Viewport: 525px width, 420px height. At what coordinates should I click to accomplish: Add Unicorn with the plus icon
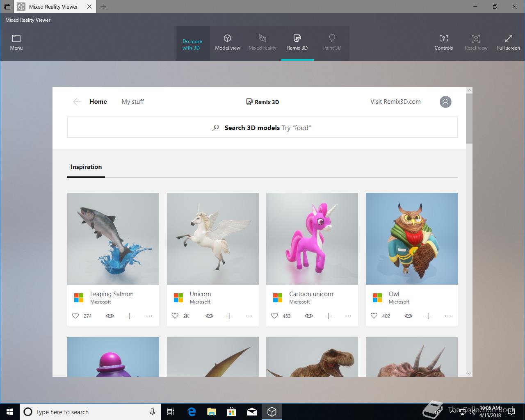point(229,316)
